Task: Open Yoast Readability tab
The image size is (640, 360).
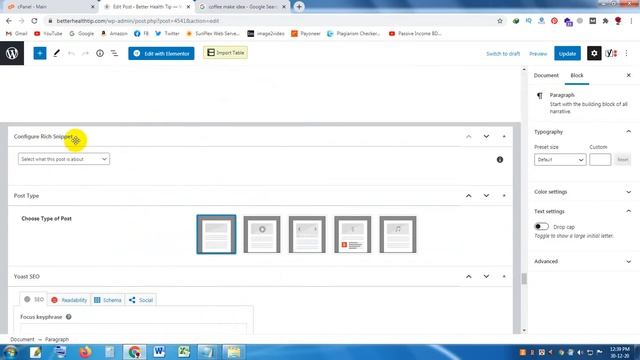Action: 69,300
